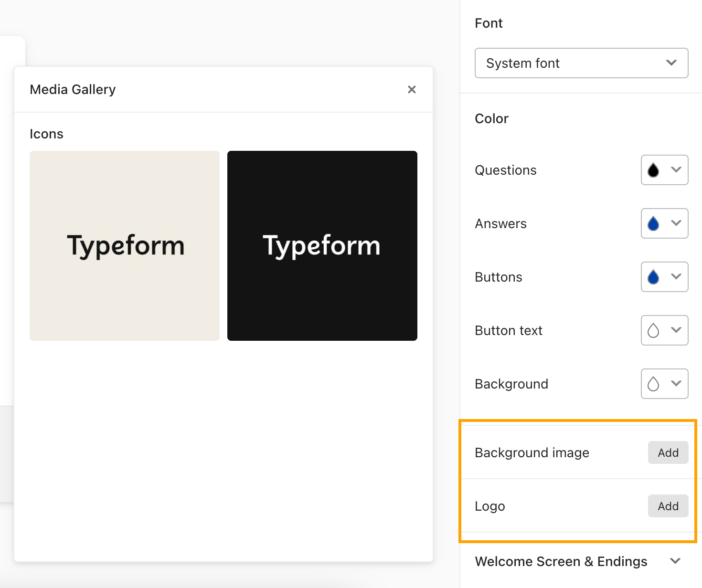Expand the Answers color dropdown arrow
The width and height of the screenshot is (702, 588).
tap(676, 223)
